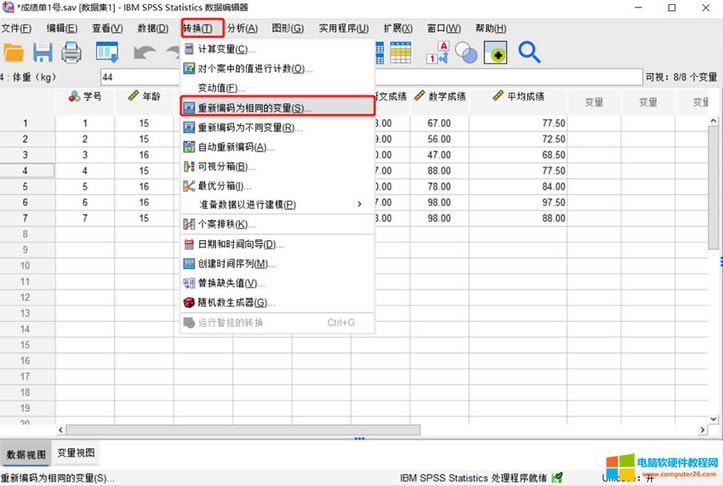Save the data file
723x486 pixels.
[x=42, y=53]
